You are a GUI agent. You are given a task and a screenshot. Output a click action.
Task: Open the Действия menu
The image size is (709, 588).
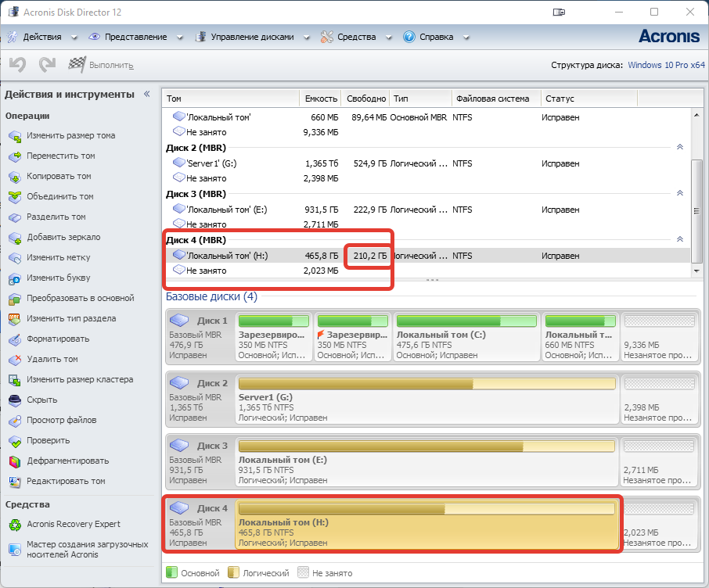(42, 37)
